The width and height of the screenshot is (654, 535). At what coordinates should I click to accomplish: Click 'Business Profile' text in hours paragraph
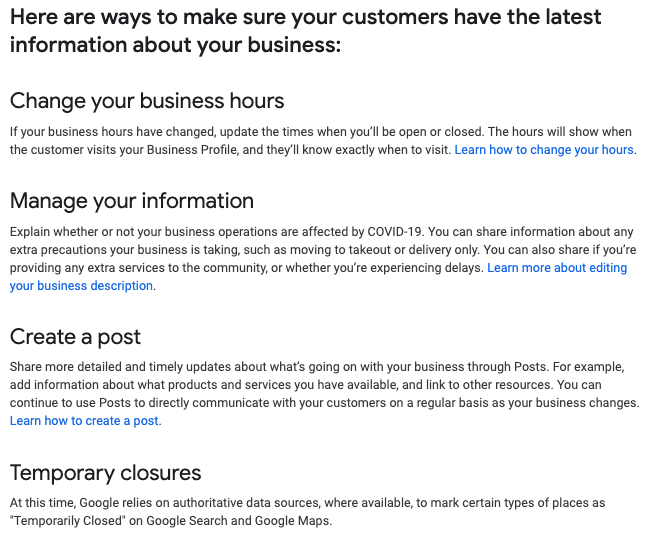192,150
